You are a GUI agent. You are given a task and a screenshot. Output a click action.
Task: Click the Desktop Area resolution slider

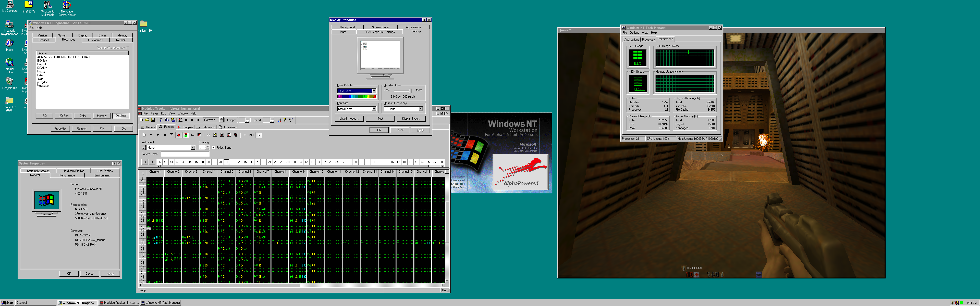tap(410, 91)
